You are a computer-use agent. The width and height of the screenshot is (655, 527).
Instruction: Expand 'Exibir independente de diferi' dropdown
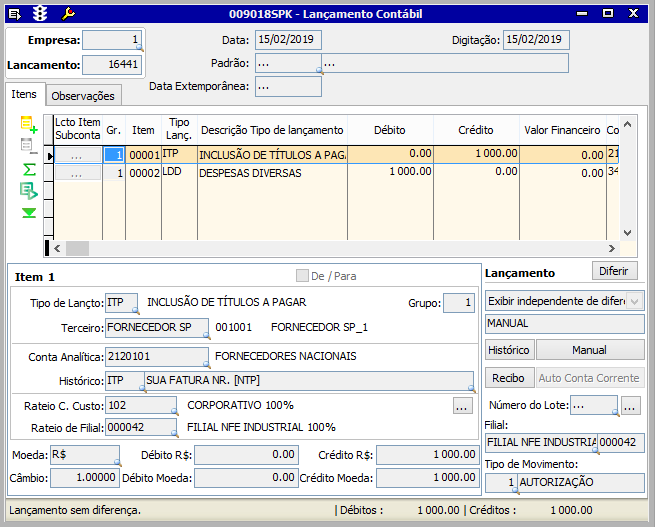(x=635, y=301)
